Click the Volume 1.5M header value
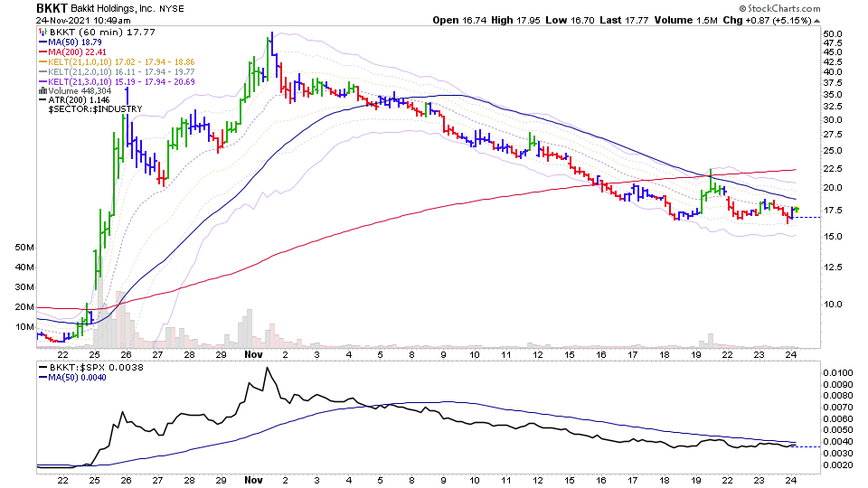 (x=686, y=21)
